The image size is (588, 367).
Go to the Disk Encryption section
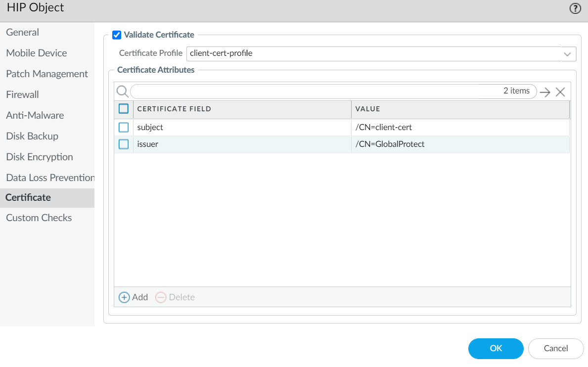(39, 157)
